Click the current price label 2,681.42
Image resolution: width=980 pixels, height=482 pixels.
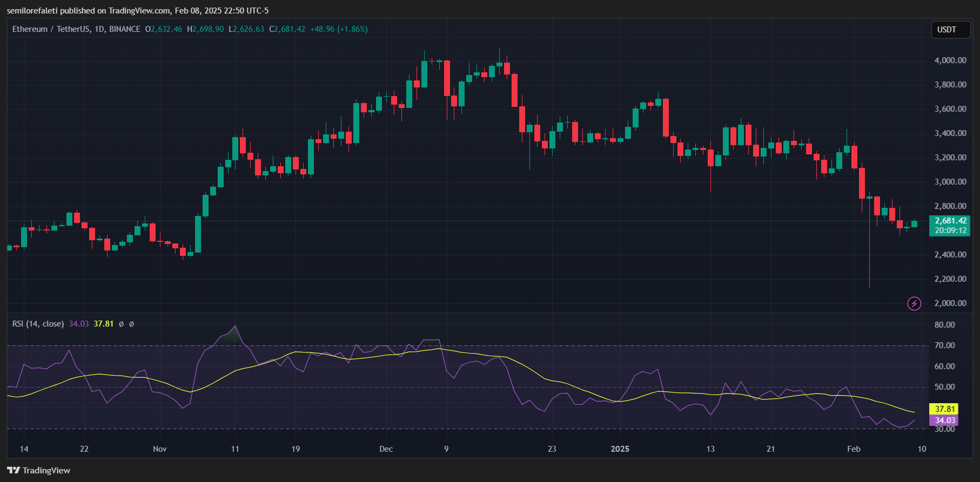click(x=951, y=221)
